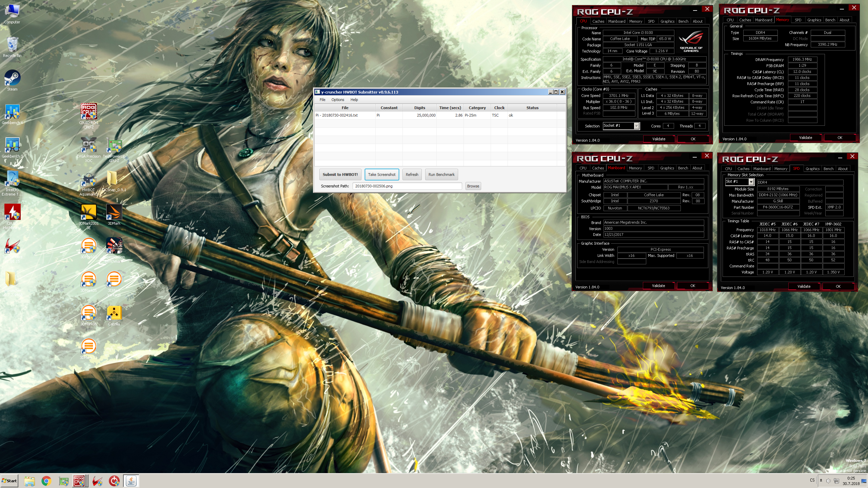The width and height of the screenshot is (868, 488).
Task: Switch to About tab in Mainboard window
Action: point(697,168)
